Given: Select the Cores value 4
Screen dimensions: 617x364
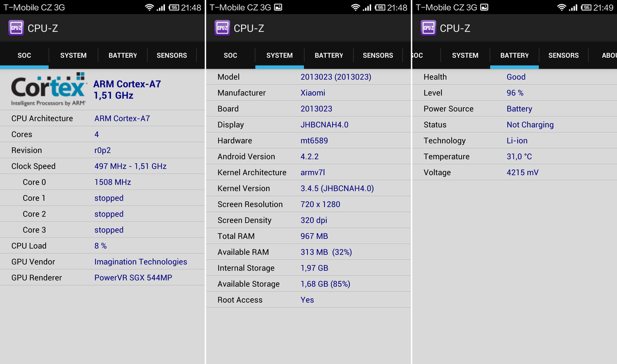Looking at the screenshot, I should [97, 135].
